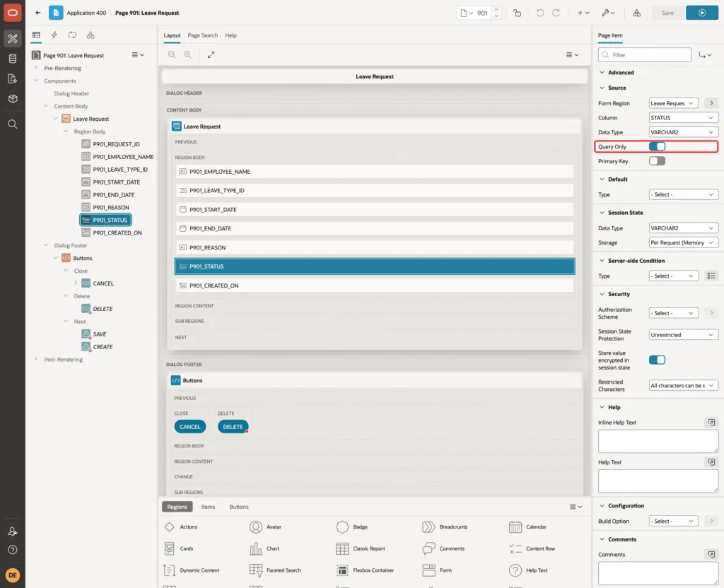Screen dimensions: 724x588
Task: Select the Chart region in gallery
Action: (264, 548)
